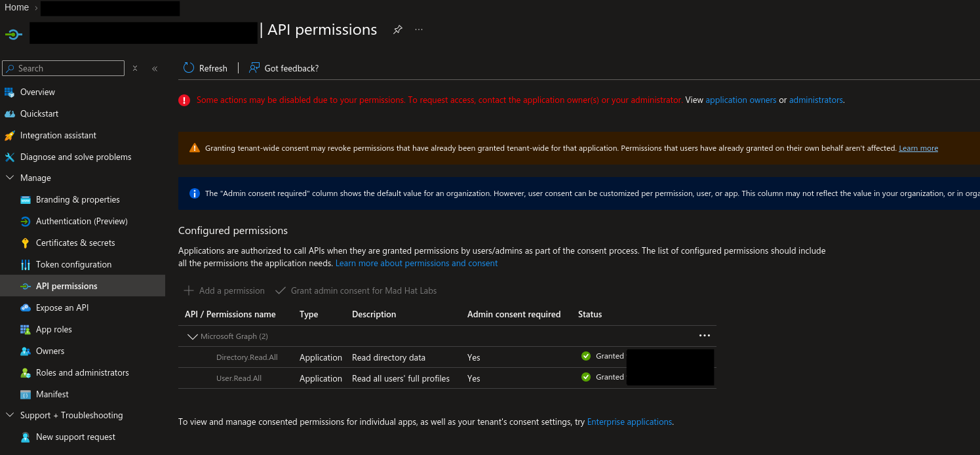Click Learn more in the warning banner
Screen dimensions: 980x455
918,148
